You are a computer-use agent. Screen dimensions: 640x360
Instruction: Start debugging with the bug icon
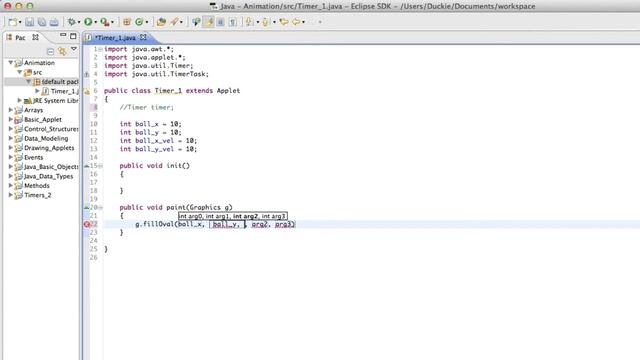pyautogui.click(x=72, y=22)
